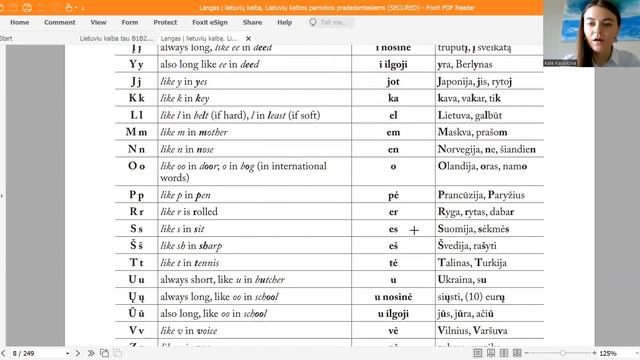640x360 pixels.
Task: Click the lightbulb Tell me icon
Action: point(313,22)
